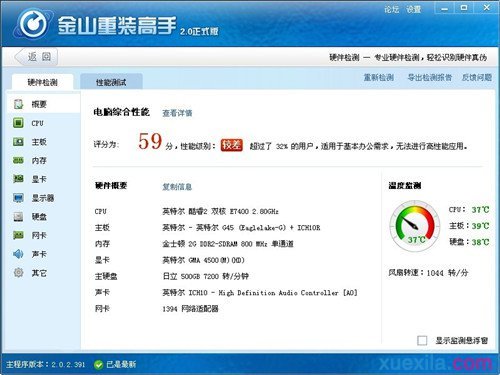
Task: Click the 显示器 monitor icon
Action: [x=18, y=198]
